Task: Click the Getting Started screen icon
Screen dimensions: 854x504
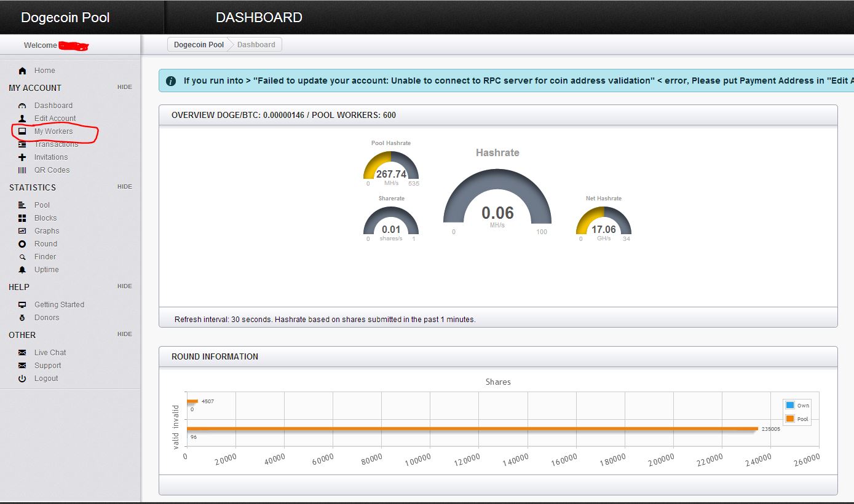Action: tap(23, 305)
